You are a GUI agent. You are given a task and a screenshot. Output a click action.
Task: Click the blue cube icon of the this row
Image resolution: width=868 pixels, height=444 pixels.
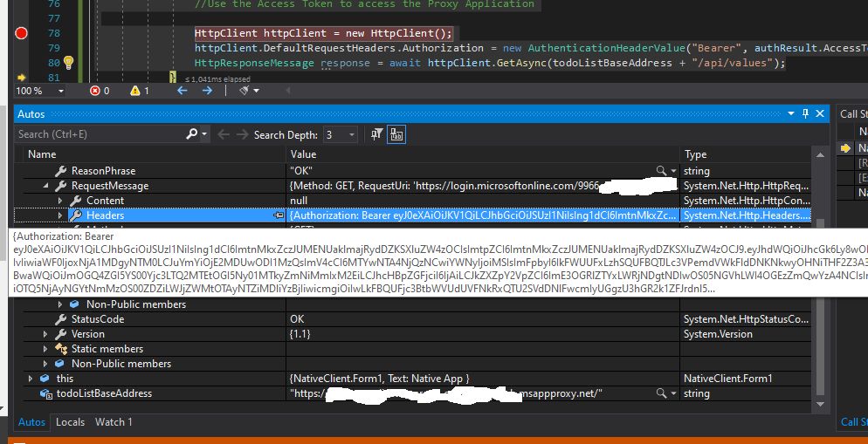click(x=45, y=379)
